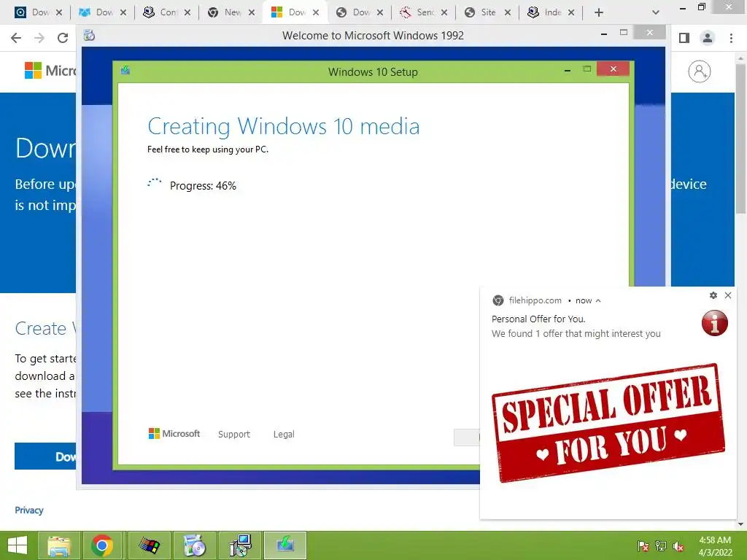Open a new browser tab with plus
This screenshot has width=747, height=560.
click(x=599, y=12)
